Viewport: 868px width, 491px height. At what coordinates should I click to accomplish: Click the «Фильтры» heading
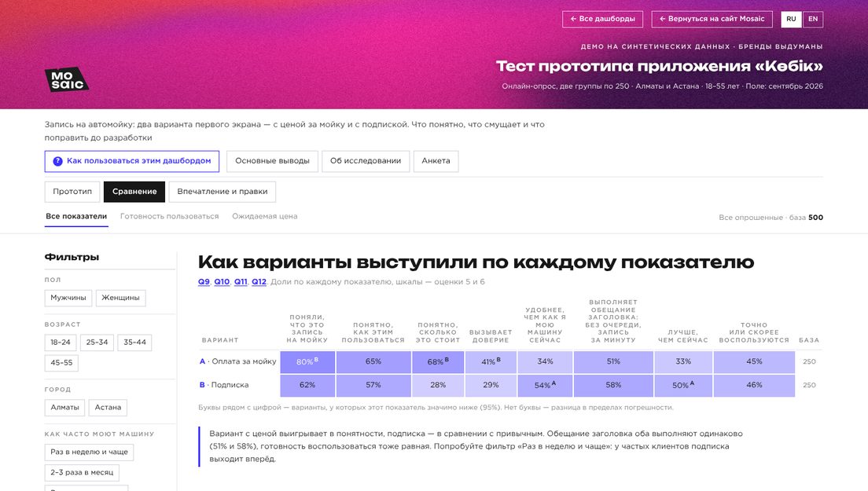click(x=72, y=257)
